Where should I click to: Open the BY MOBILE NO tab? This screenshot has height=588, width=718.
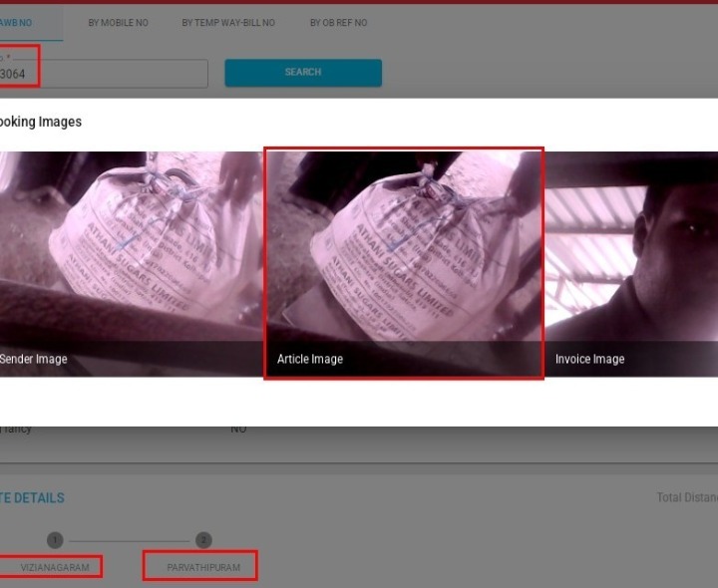[x=118, y=23]
